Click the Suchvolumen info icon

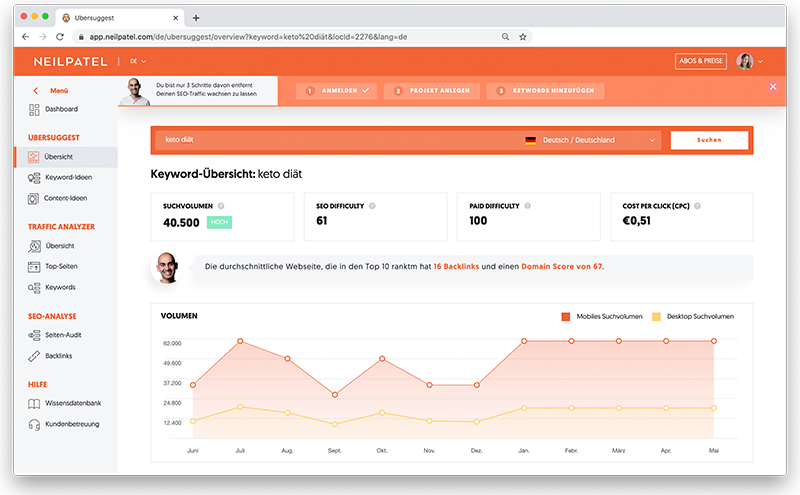pyautogui.click(x=221, y=206)
